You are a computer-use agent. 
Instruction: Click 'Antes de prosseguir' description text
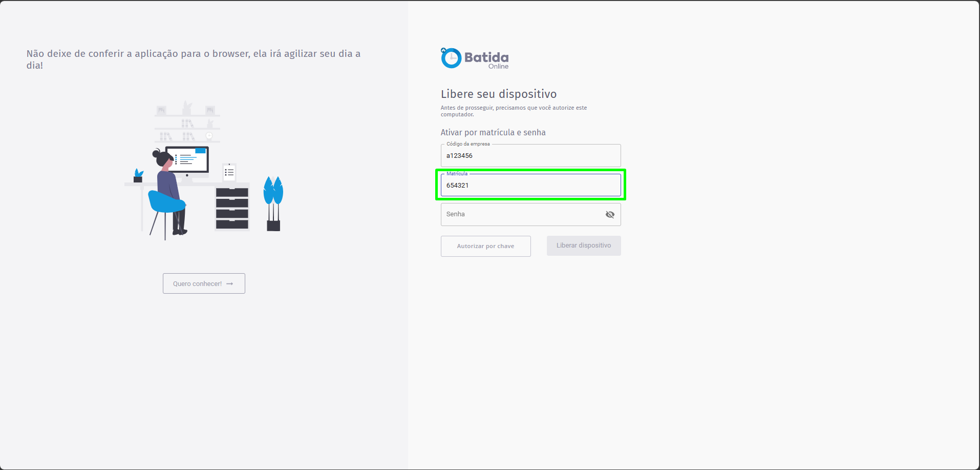click(x=514, y=111)
